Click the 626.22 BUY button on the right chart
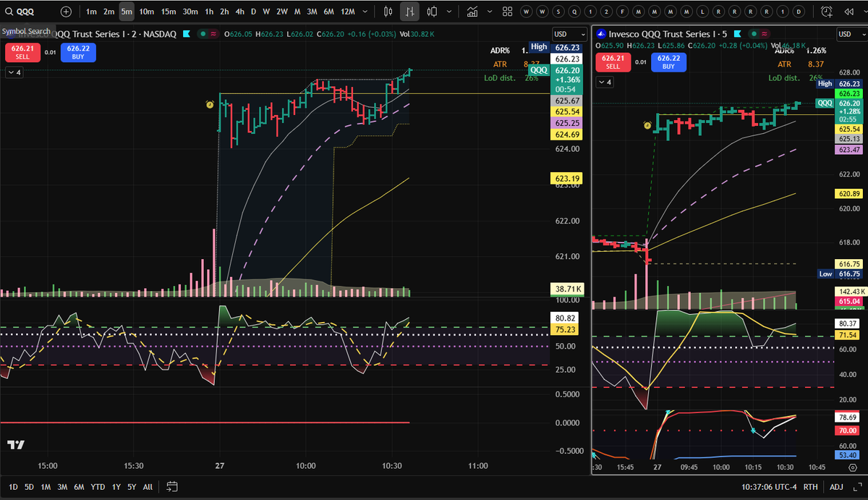 [669, 62]
